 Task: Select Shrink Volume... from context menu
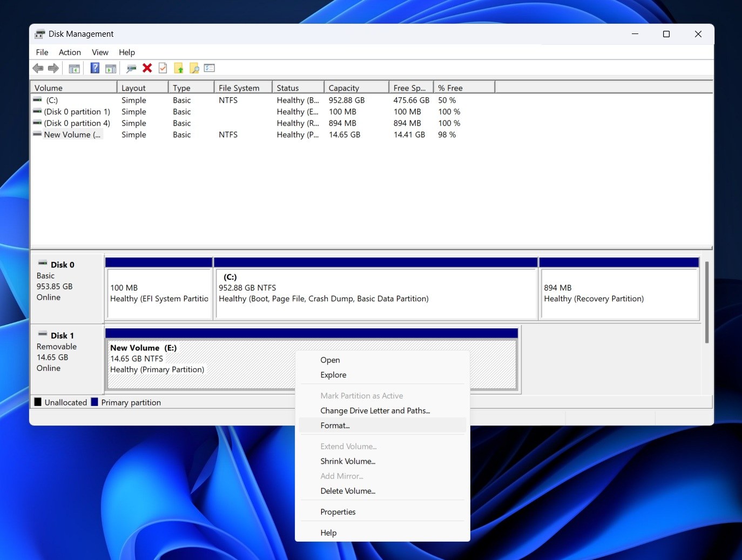(x=347, y=461)
